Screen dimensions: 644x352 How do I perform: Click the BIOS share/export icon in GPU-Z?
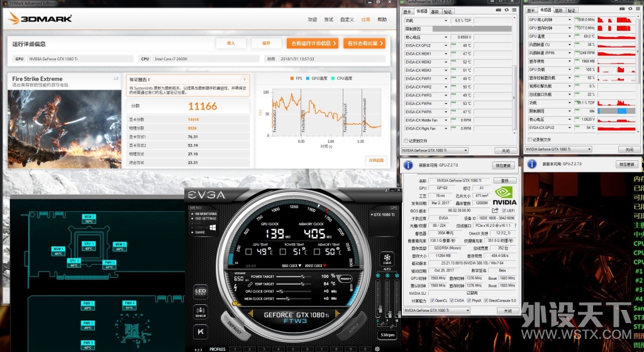coord(495,211)
